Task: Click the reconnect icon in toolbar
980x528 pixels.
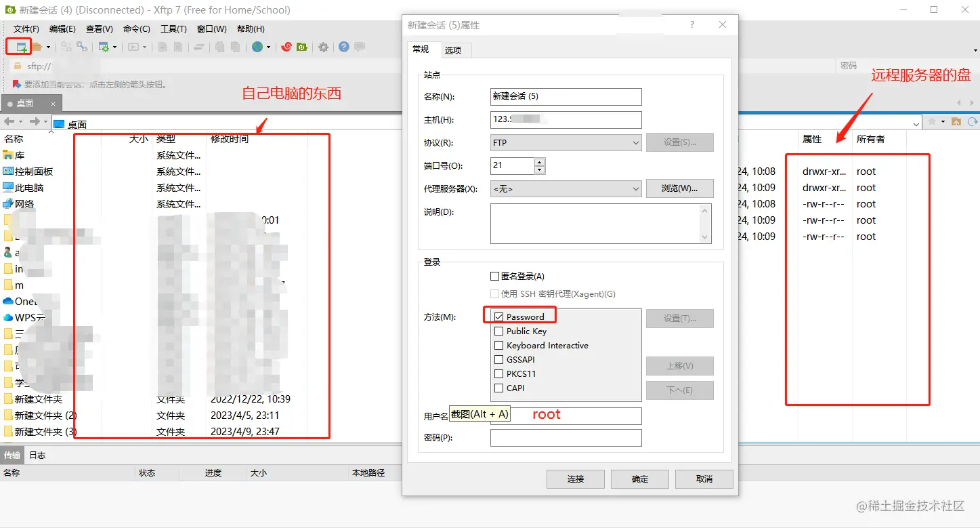Action: click(x=66, y=47)
